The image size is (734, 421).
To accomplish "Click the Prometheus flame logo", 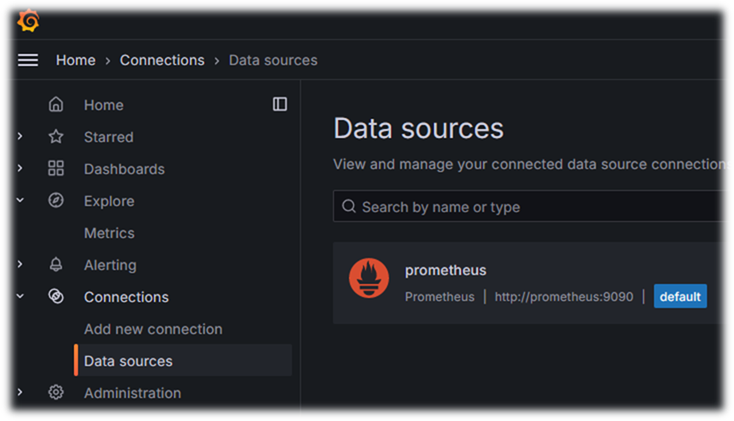I will (369, 278).
